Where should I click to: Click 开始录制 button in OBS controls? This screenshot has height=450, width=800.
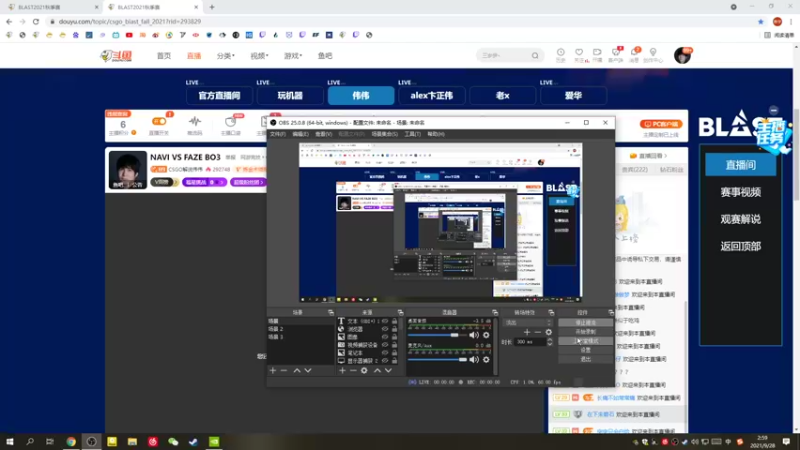(585, 332)
